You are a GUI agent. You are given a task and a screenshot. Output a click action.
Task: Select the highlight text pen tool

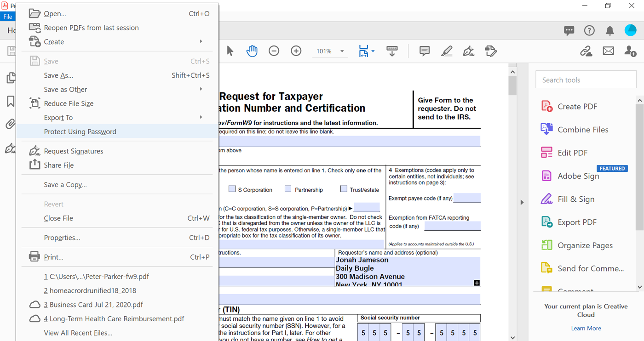point(447,51)
